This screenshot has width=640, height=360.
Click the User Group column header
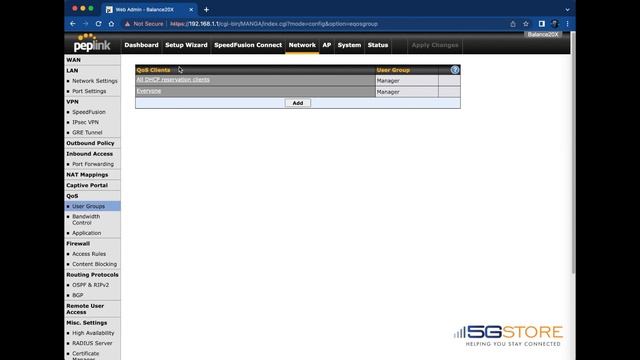click(x=393, y=70)
